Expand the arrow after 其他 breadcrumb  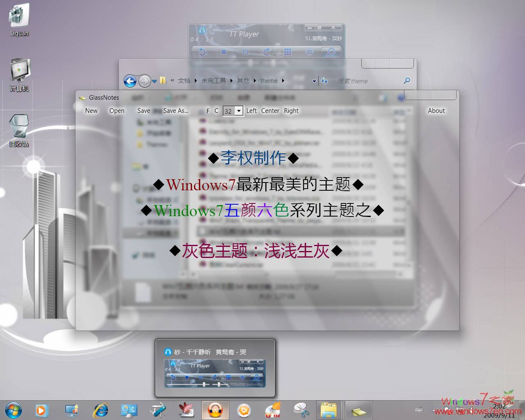click(255, 81)
